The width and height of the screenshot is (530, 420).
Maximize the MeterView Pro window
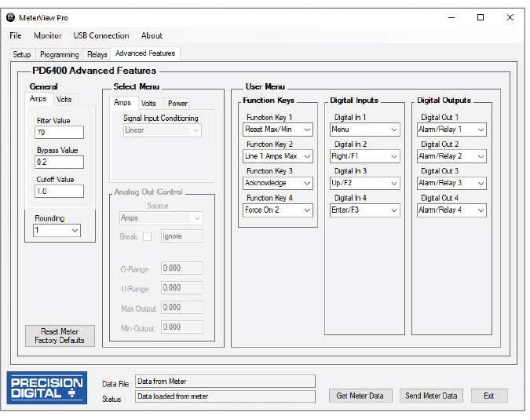coord(481,17)
